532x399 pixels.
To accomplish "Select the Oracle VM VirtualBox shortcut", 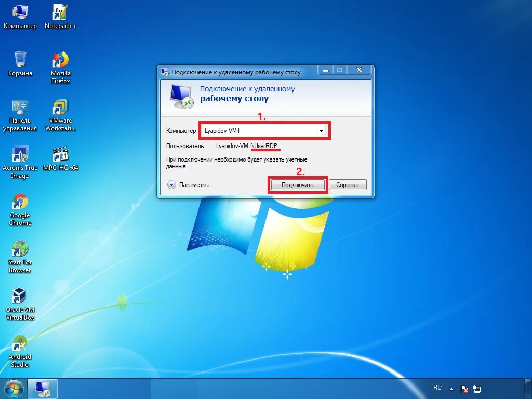I will [x=20, y=303].
